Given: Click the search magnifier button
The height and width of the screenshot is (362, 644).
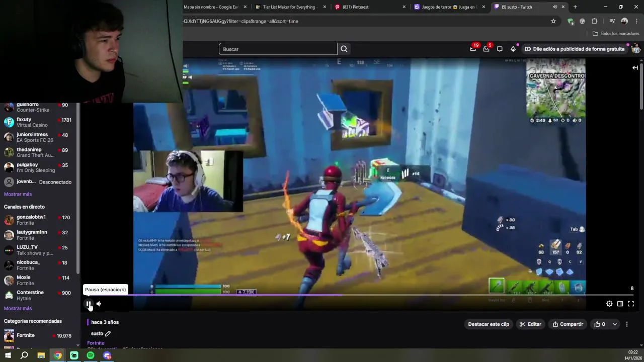Looking at the screenshot, I should [x=344, y=49].
